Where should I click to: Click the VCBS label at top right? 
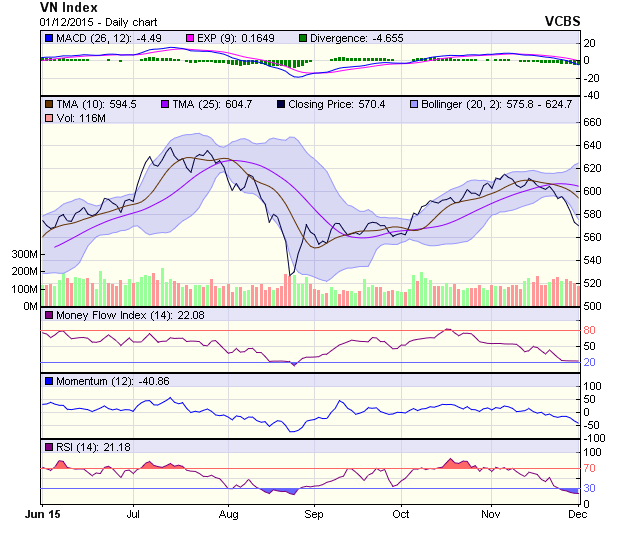pos(562,20)
